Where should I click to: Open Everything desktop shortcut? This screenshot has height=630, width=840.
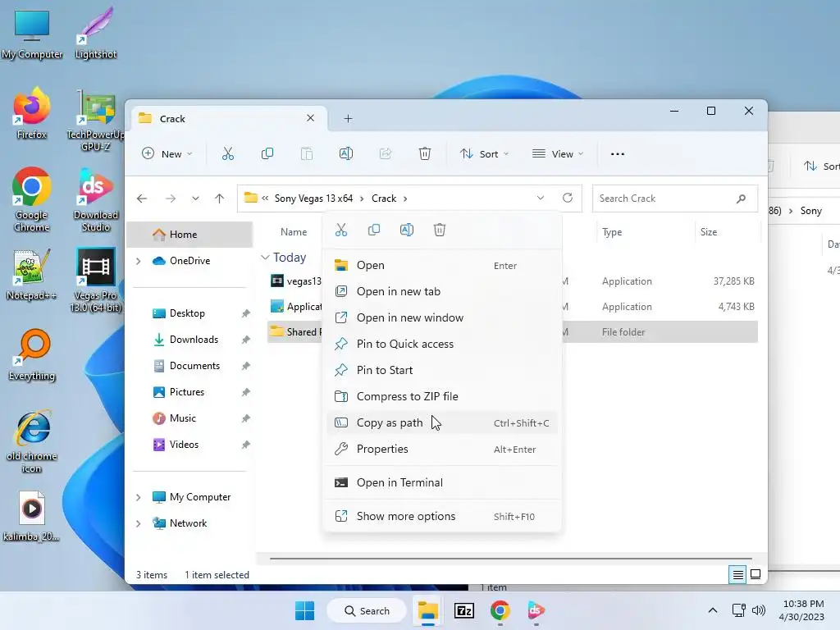(32, 355)
